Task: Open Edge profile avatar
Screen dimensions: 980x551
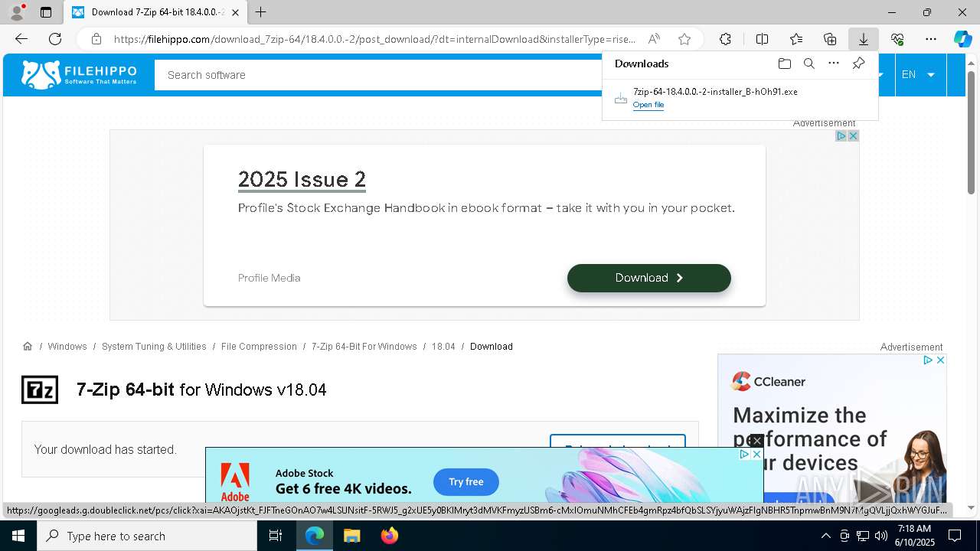Action: click(17, 12)
